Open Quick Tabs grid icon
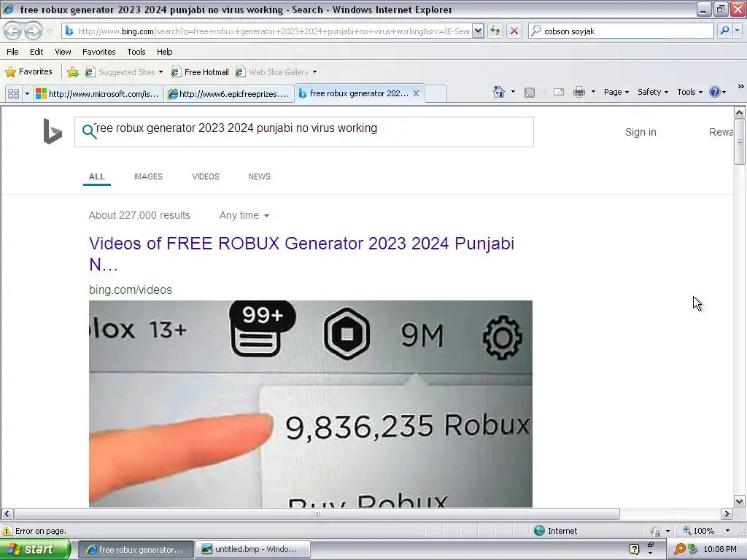This screenshot has height=560, width=747. [13, 93]
